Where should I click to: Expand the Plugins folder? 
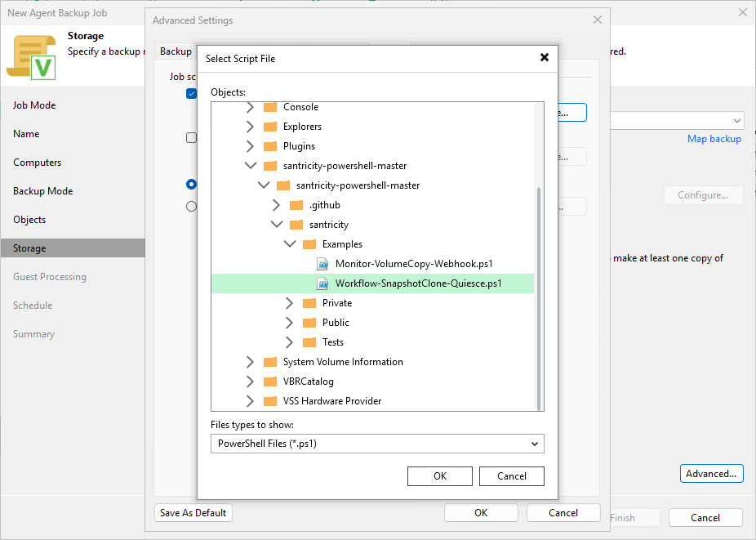click(250, 146)
